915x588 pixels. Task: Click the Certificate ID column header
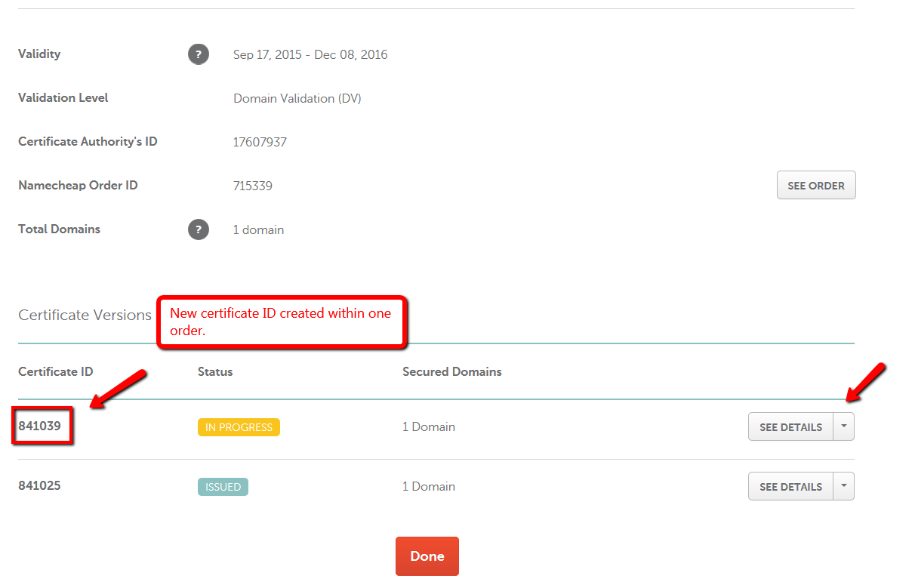(56, 371)
